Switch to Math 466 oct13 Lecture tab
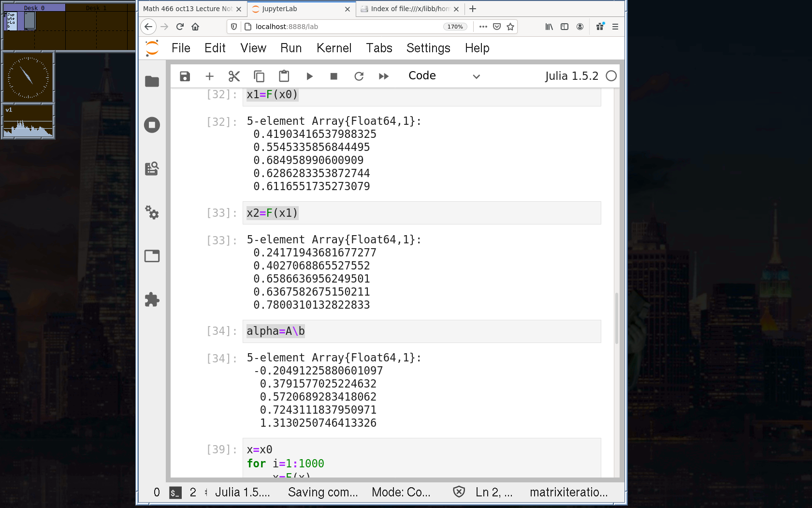Viewport: 812px width, 508px height. 188,9
